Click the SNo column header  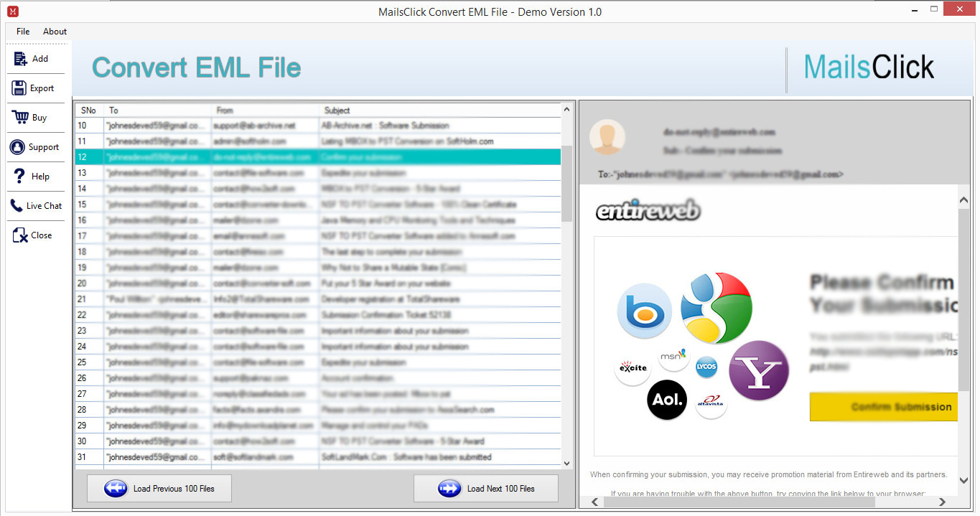[x=89, y=111]
